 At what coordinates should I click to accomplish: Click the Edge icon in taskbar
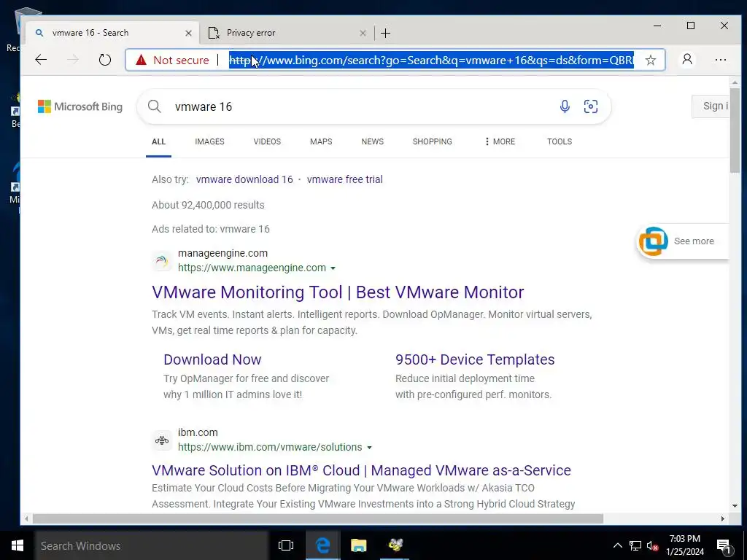(322, 545)
